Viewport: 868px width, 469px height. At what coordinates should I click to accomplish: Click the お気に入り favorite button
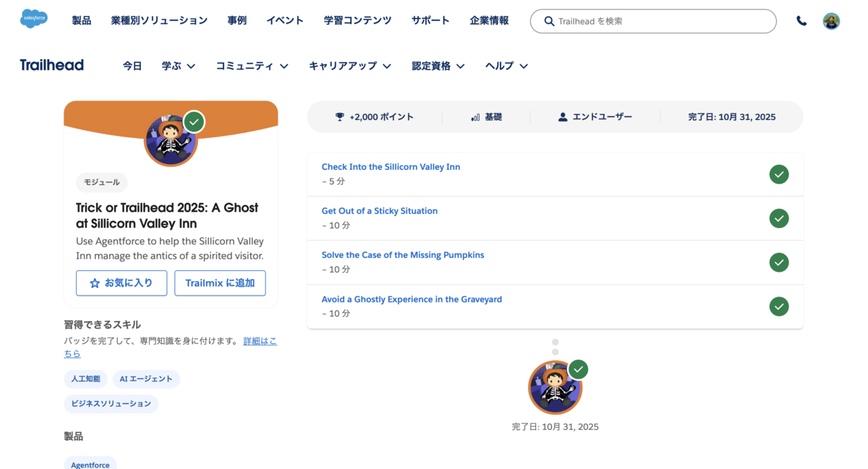tap(122, 283)
